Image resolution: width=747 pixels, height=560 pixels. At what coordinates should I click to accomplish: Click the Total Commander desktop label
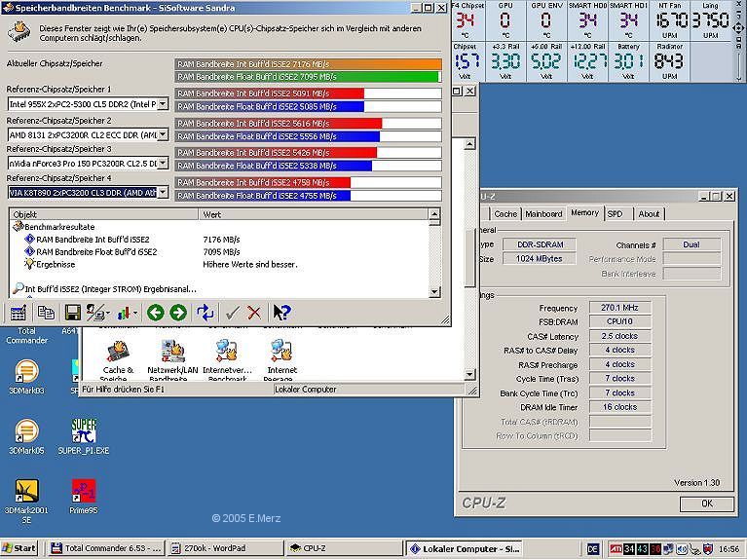pyautogui.click(x=26, y=336)
